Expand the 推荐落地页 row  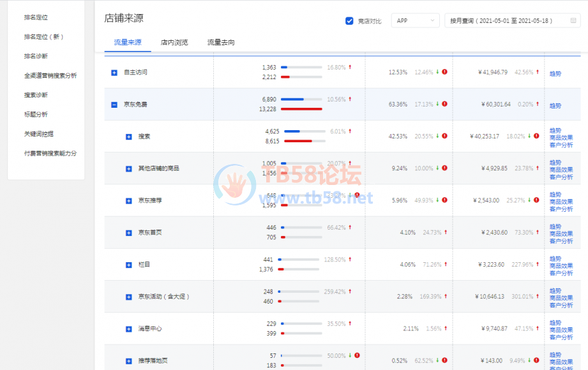pyautogui.click(x=128, y=361)
